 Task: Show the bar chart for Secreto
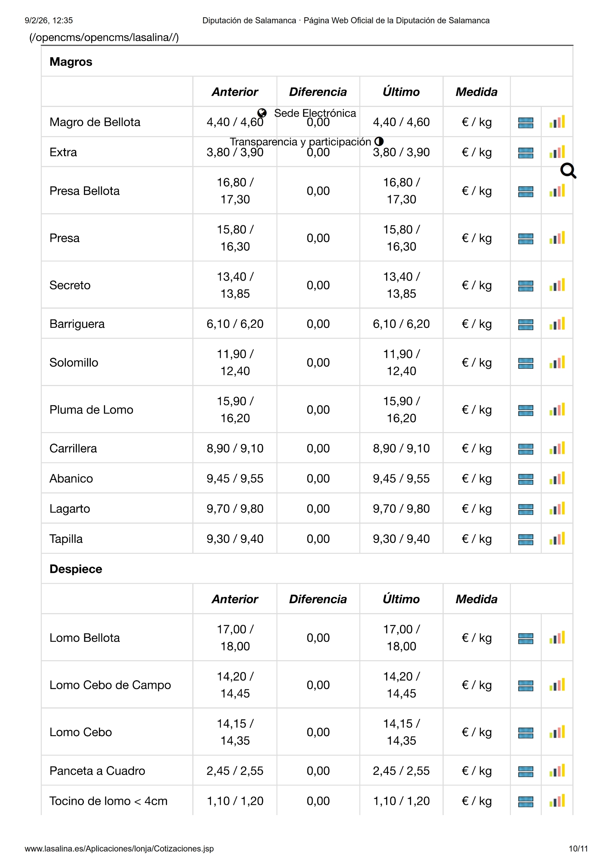(x=557, y=285)
